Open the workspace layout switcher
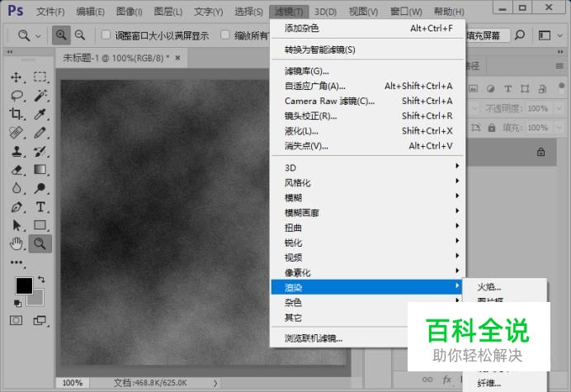 [x=545, y=35]
